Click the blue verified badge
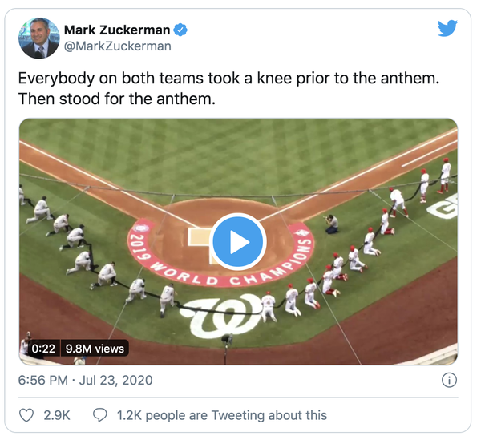The width and height of the screenshot is (489, 448). pos(181,30)
